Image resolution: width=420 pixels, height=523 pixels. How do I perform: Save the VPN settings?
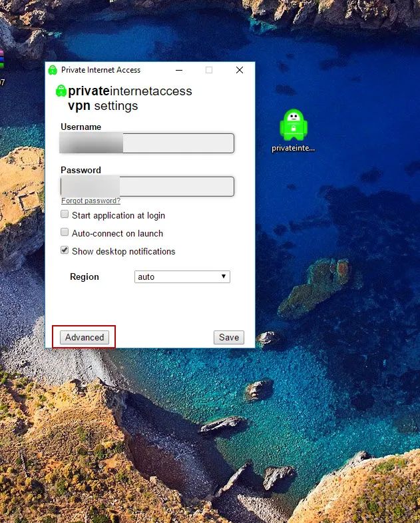(x=229, y=337)
